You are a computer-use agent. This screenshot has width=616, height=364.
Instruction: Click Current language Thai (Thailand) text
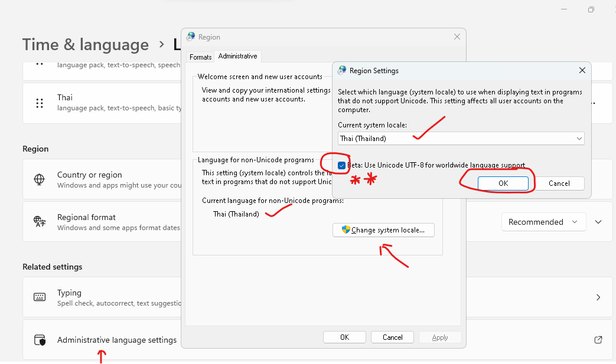coord(236,214)
